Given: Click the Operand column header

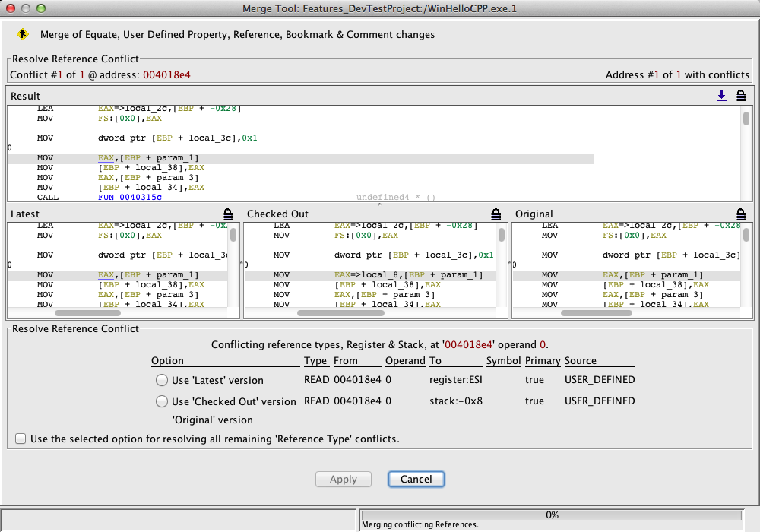Looking at the screenshot, I should pos(405,361).
